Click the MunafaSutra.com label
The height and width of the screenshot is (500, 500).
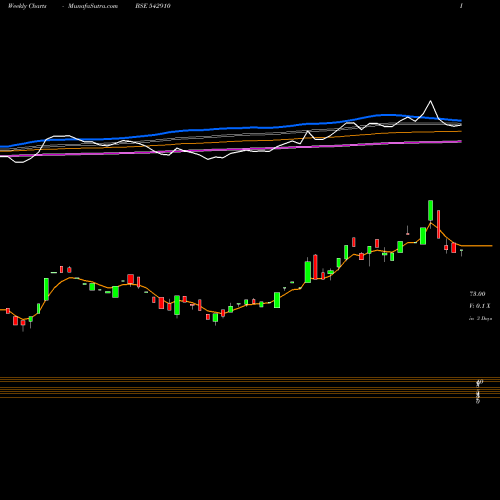[93, 6]
